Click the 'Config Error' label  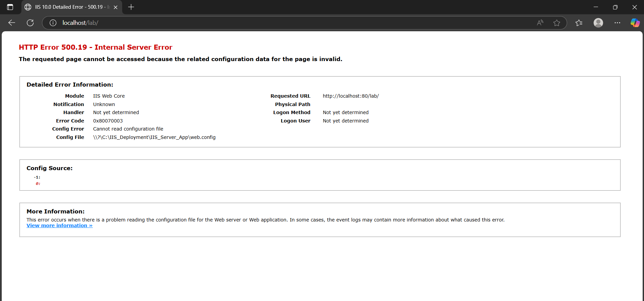click(68, 129)
